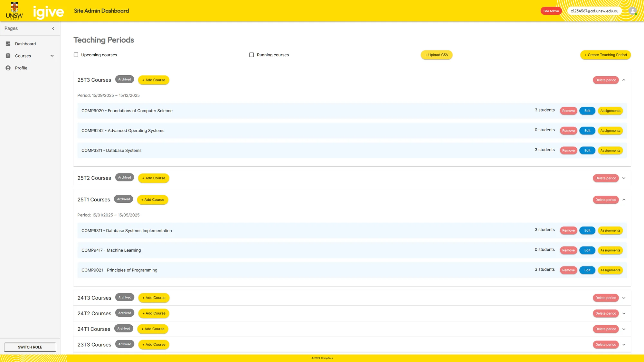
Task: Tick the Upcoming courses checkbox
Action: (x=76, y=55)
